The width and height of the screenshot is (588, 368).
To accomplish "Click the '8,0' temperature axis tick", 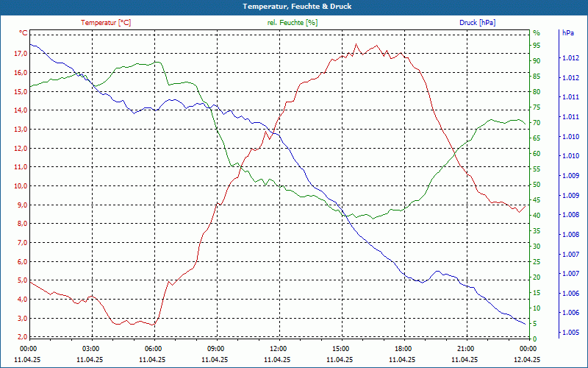I will point(22,224).
